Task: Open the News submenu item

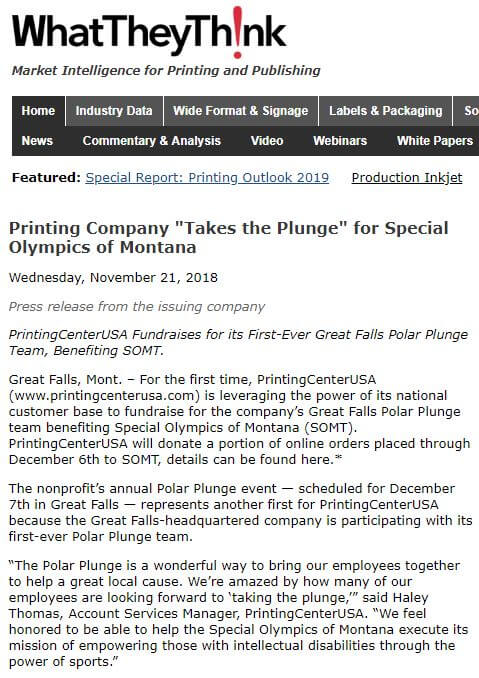Action: coord(37,141)
